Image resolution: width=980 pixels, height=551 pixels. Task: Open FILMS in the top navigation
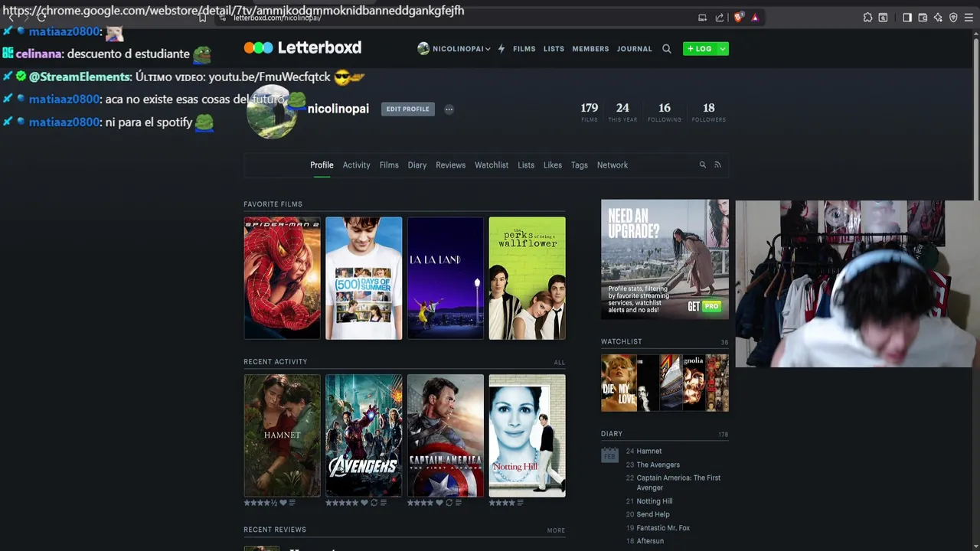(x=524, y=48)
